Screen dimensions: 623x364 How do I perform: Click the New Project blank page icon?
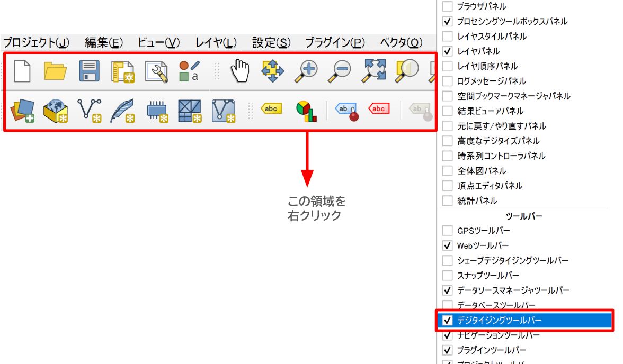coord(22,71)
